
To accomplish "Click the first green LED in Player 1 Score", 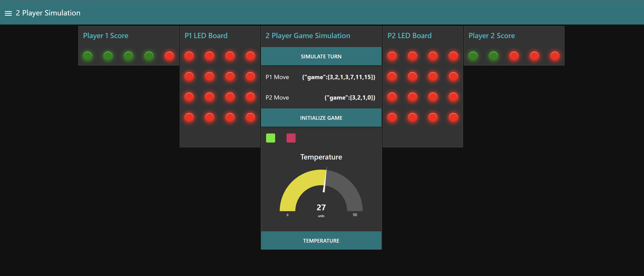I will click(88, 56).
